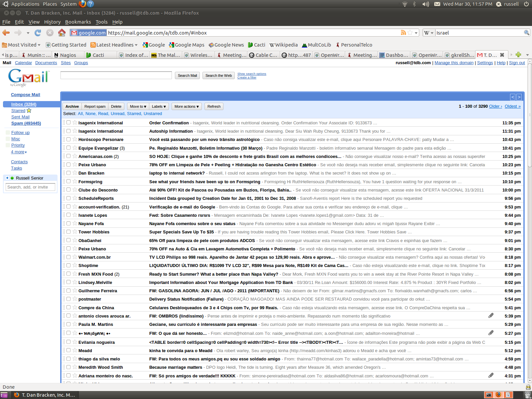Image resolution: width=532 pixels, height=399 pixels.
Task: Go to next page with the > arrow button
Action: click(x=519, y=97)
